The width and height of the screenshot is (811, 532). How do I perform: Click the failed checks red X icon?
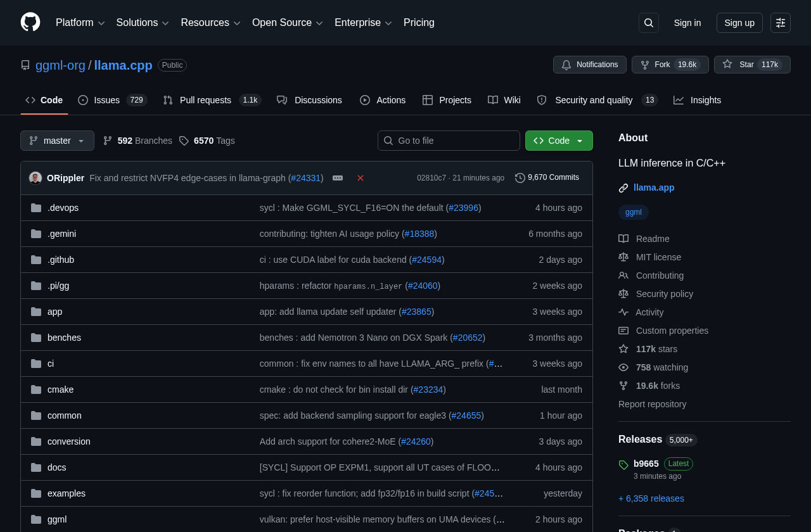point(361,178)
